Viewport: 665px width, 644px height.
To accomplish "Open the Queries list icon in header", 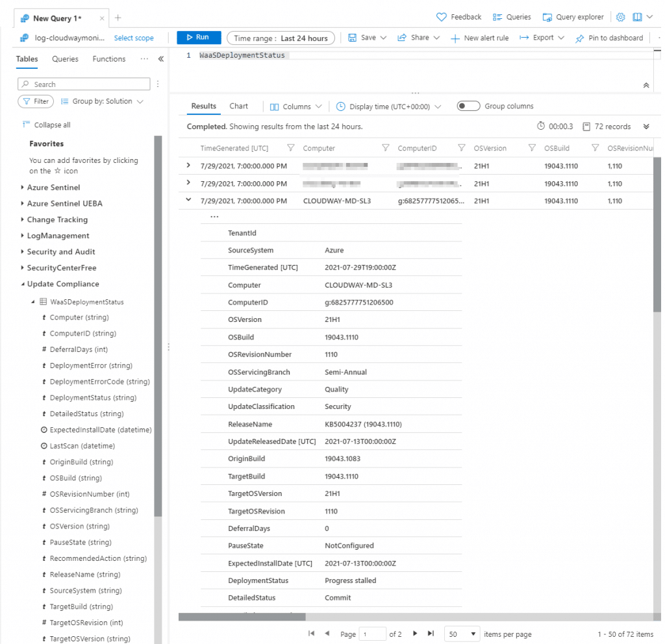I will coord(497,17).
